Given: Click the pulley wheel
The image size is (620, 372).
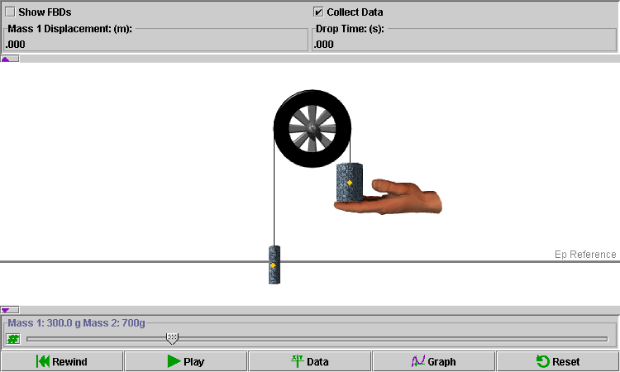Looking at the screenshot, I should coord(312,128).
